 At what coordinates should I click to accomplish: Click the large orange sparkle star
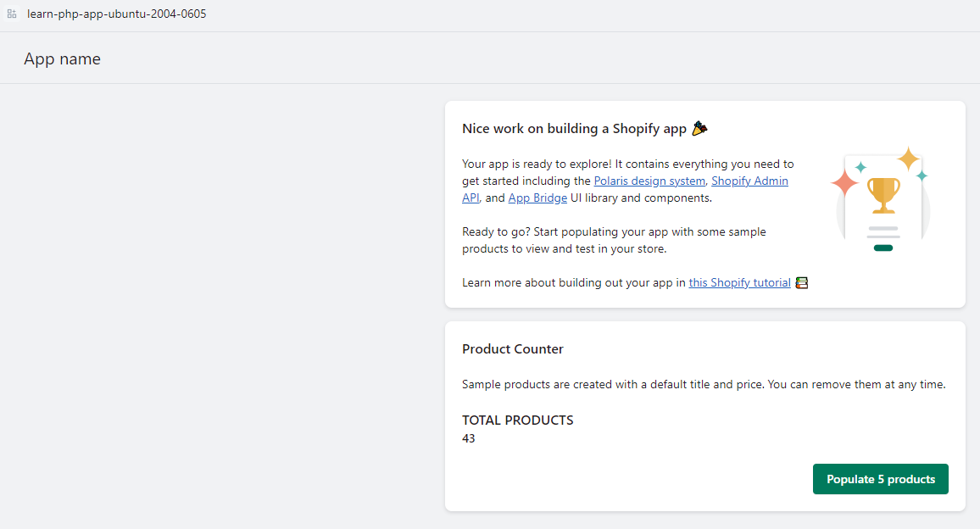pyautogui.click(x=845, y=182)
